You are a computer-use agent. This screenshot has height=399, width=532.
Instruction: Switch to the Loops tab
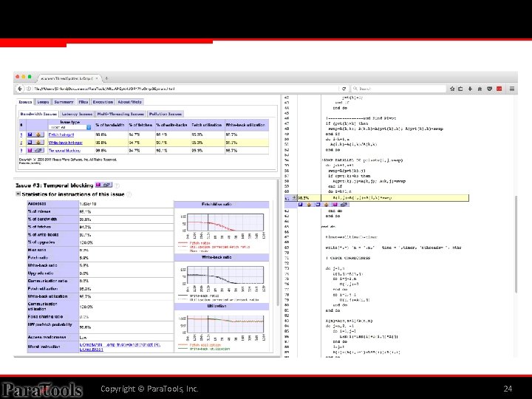pos(43,102)
